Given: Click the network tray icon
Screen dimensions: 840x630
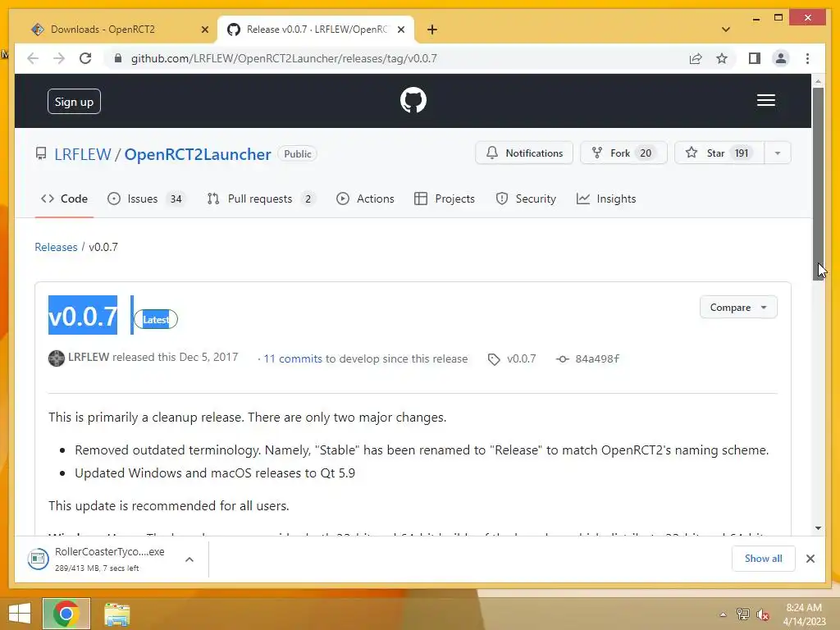Looking at the screenshot, I should [742, 614].
